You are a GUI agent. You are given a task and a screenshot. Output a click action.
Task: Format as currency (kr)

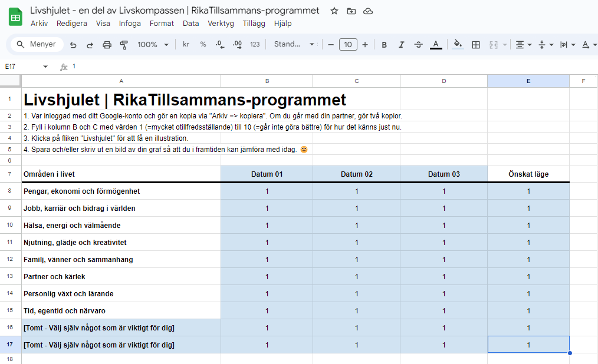186,44
